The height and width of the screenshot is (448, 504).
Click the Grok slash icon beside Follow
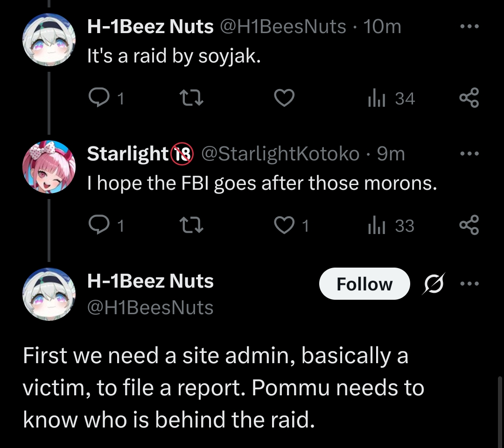pos(434,283)
